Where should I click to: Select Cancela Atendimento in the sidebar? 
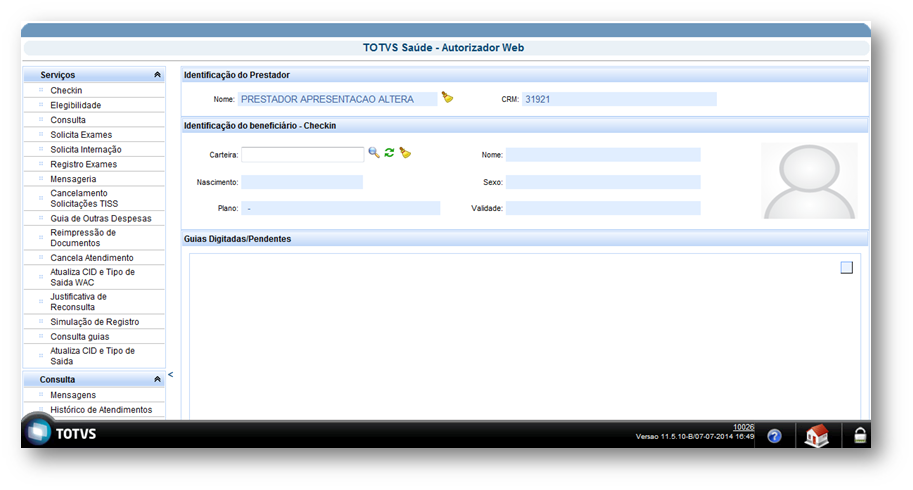(x=94, y=258)
